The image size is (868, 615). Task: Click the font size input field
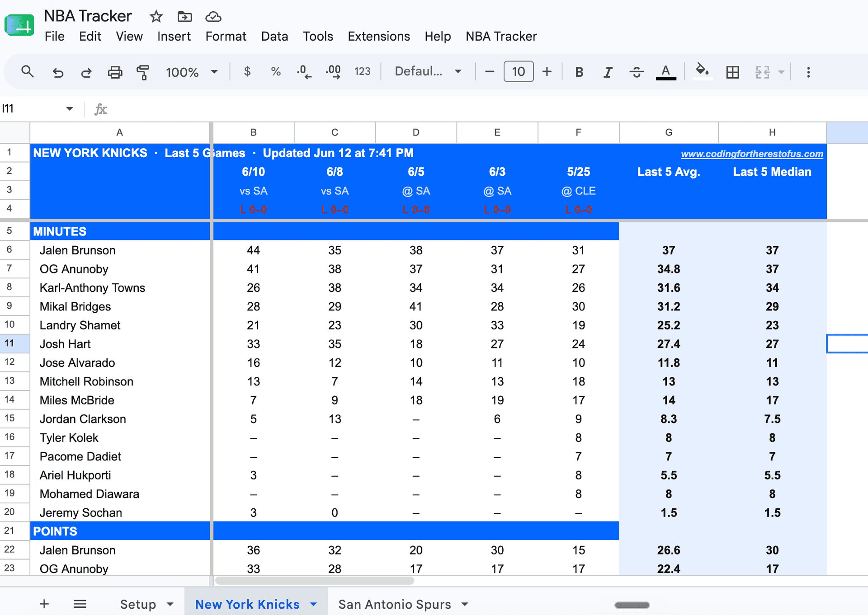coord(518,71)
